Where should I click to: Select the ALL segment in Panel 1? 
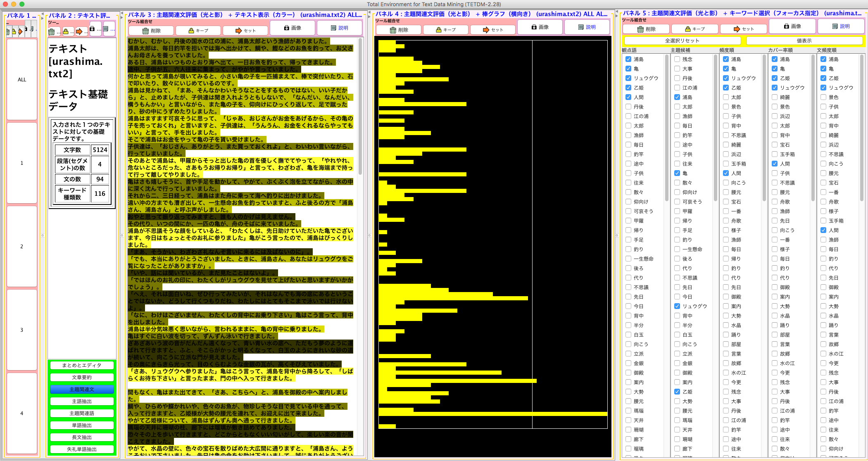pos(22,79)
